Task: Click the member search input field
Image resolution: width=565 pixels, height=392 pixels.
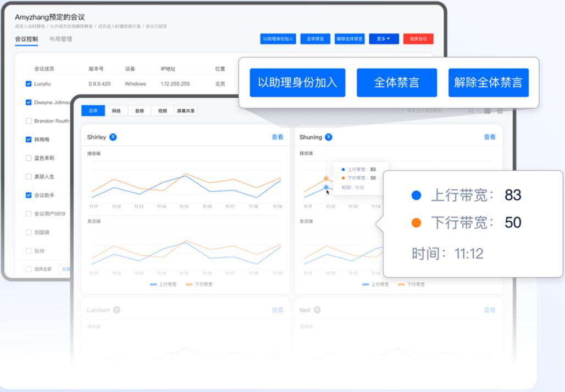Action: pos(434,111)
